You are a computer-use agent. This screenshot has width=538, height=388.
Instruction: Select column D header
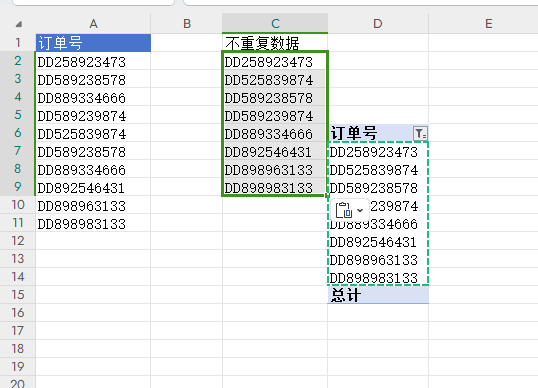[x=378, y=23]
